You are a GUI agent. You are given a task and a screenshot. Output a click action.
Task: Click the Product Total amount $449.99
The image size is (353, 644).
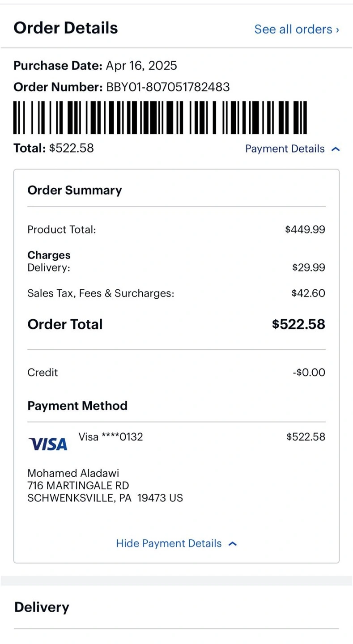[x=305, y=230]
